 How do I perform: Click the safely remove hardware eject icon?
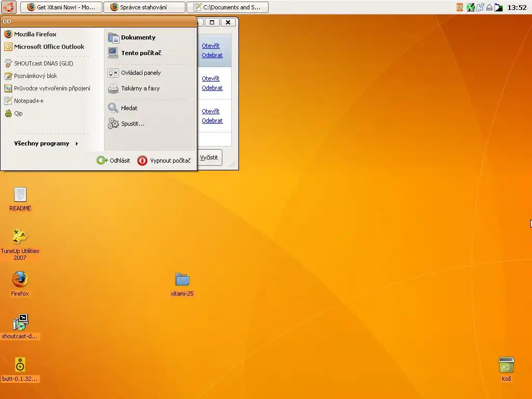click(x=489, y=7)
